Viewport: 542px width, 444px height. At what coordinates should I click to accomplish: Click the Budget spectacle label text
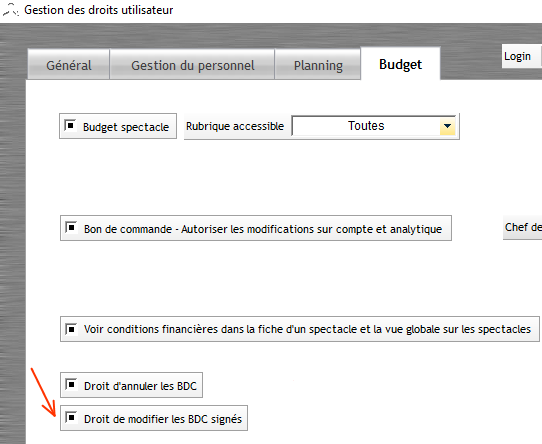[x=126, y=127]
